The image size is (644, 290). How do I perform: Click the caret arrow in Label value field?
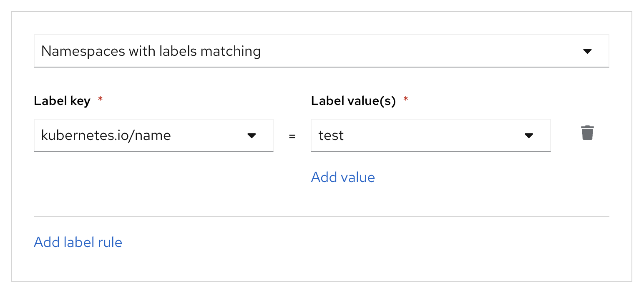[x=528, y=135]
